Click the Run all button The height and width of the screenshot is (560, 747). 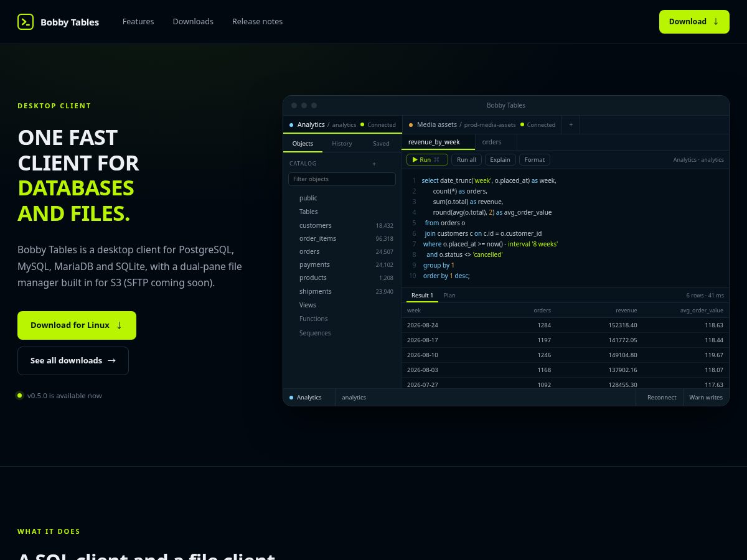point(466,160)
